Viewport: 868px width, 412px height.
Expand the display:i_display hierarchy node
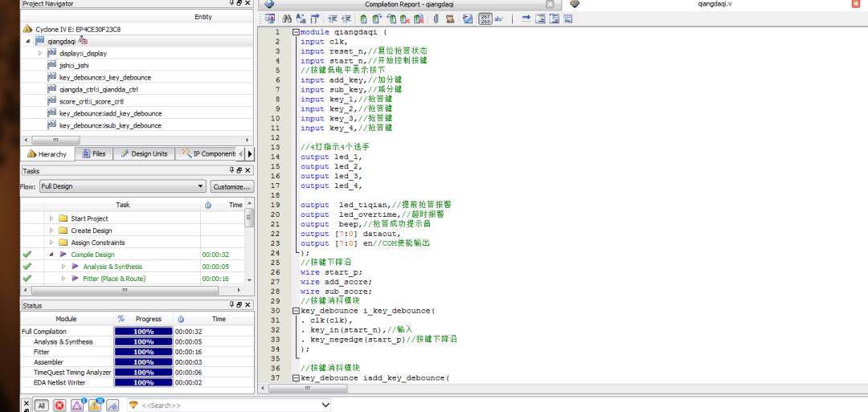pyautogui.click(x=40, y=53)
